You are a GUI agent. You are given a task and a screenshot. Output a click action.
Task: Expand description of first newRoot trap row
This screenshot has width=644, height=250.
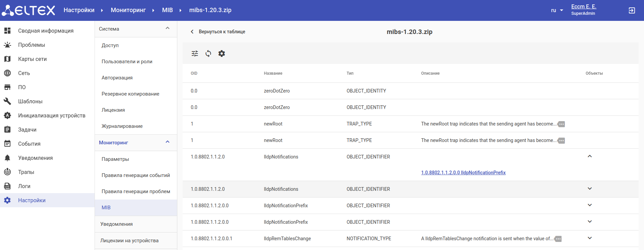[x=561, y=124]
